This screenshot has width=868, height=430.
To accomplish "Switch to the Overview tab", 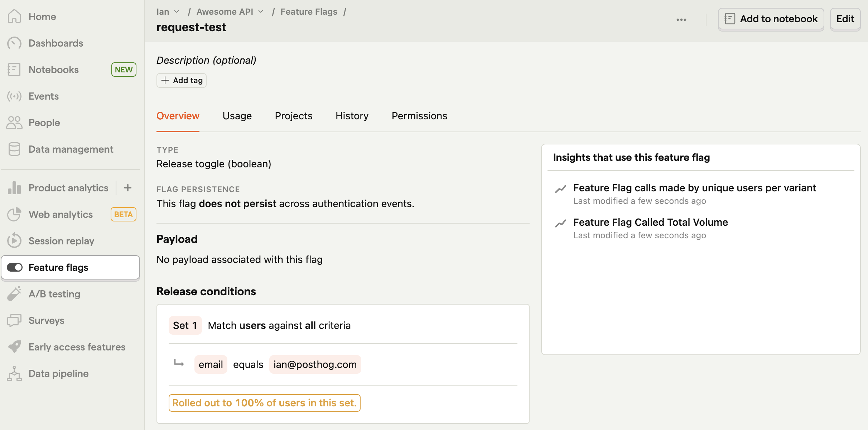I will click(178, 116).
